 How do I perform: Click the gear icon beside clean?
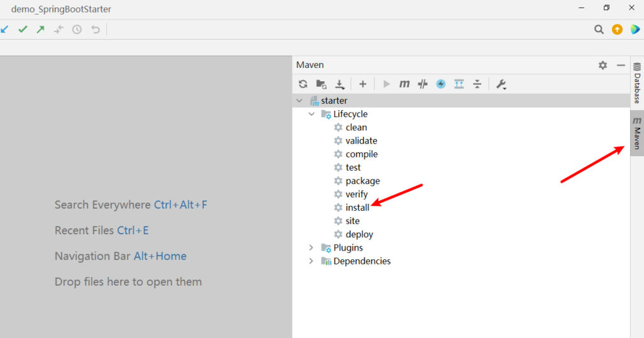pyautogui.click(x=338, y=128)
